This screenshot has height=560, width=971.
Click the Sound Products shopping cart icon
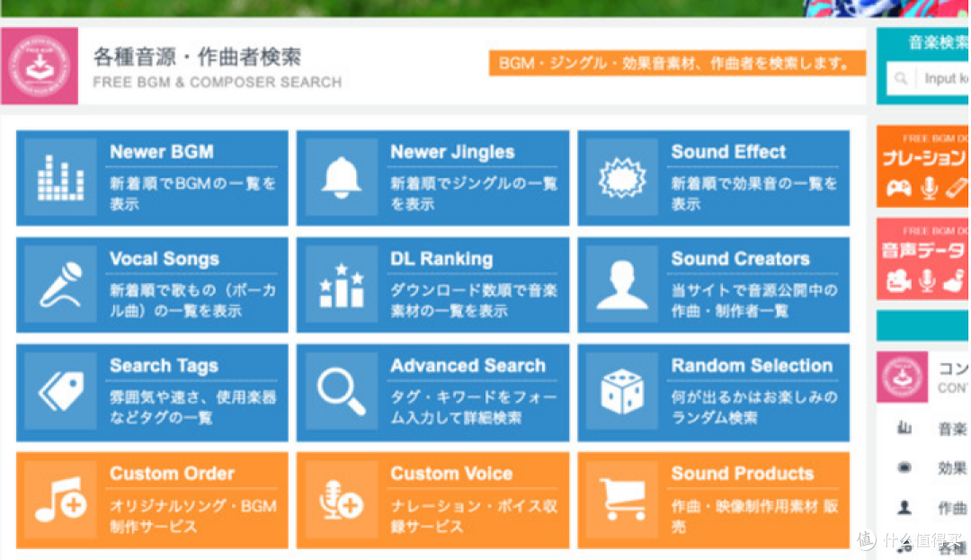click(x=622, y=500)
